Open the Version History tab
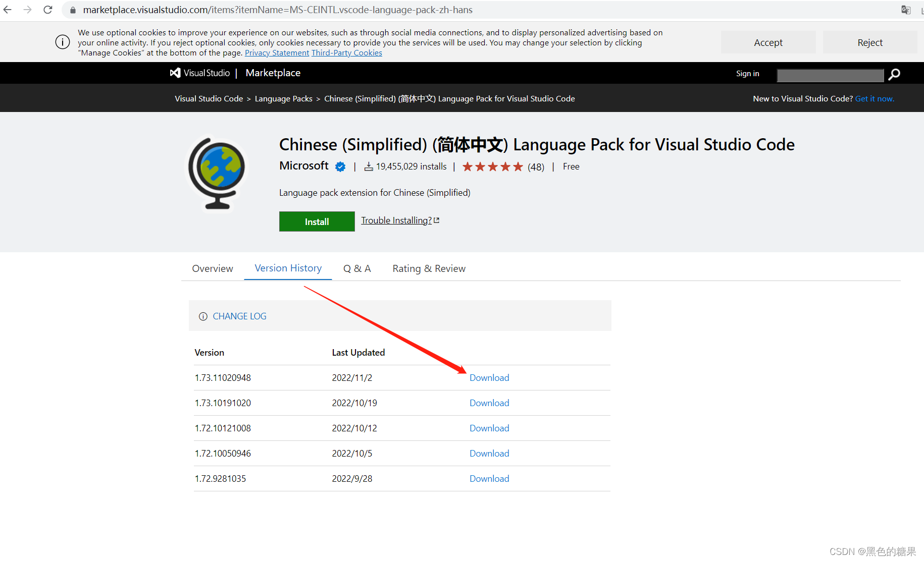This screenshot has width=924, height=561. (288, 268)
